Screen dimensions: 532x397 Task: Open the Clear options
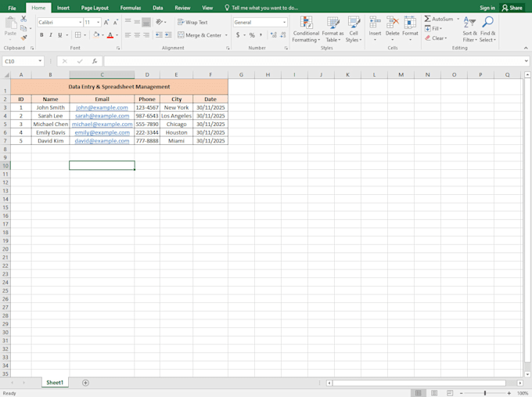(436, 38)
